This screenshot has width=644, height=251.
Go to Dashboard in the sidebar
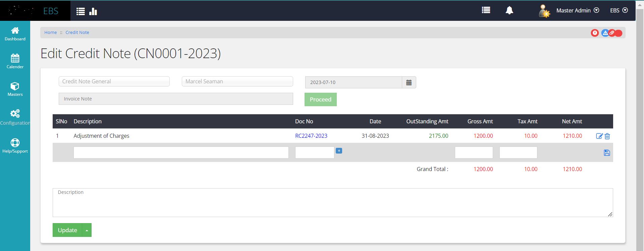point(15,34)
